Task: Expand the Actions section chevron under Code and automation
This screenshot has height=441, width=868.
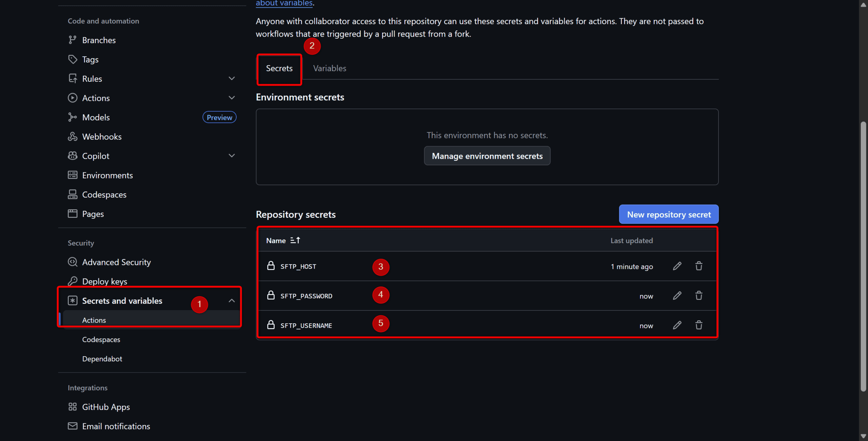Action: pos(232,98)
